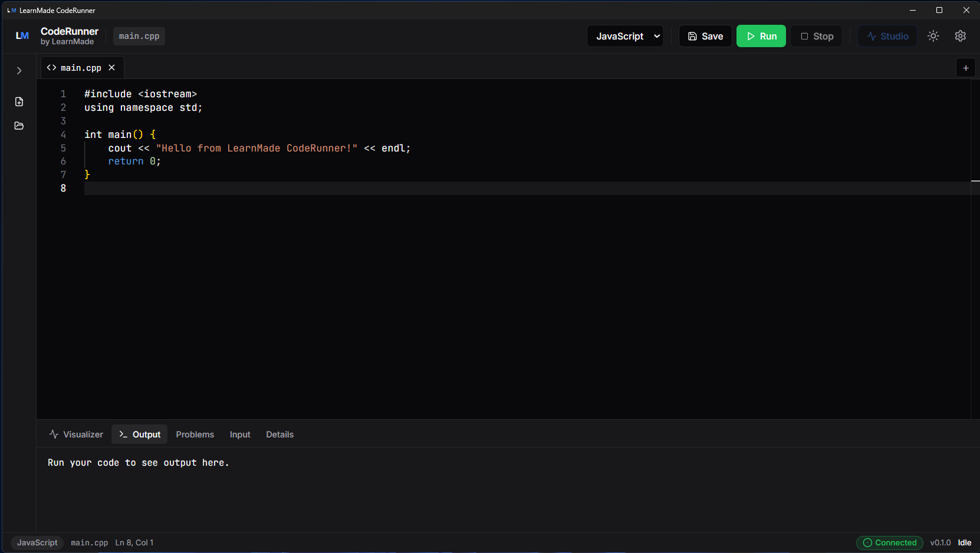980x553 pixels.
Task: Click the CodeRunner by LearnMade title
Action: pyautogui.click(x=69, y=36)
